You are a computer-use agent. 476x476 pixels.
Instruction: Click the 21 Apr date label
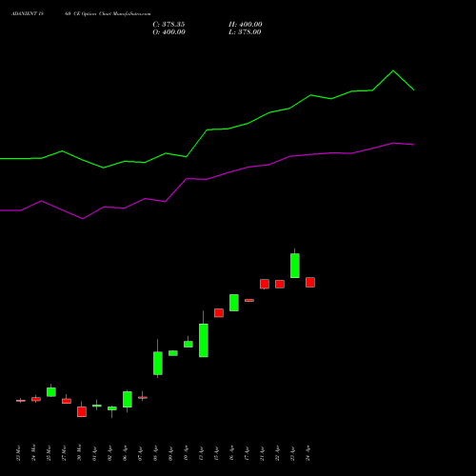coord(262,453)
